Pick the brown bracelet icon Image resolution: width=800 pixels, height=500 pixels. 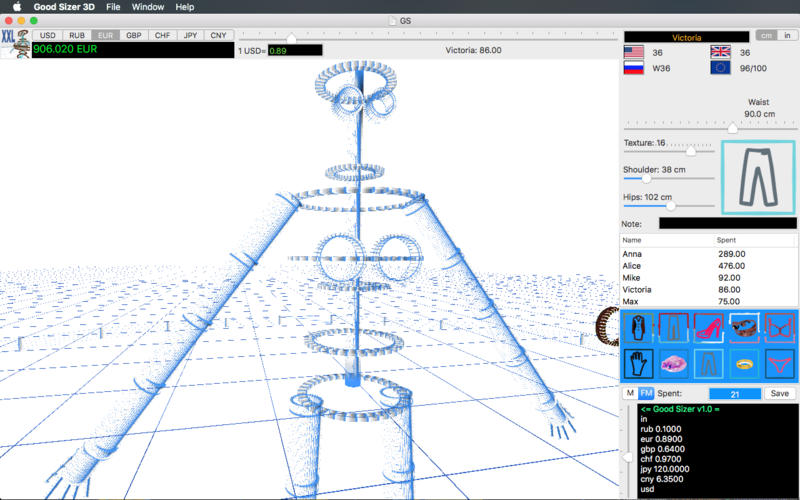(x=744, y=327)
